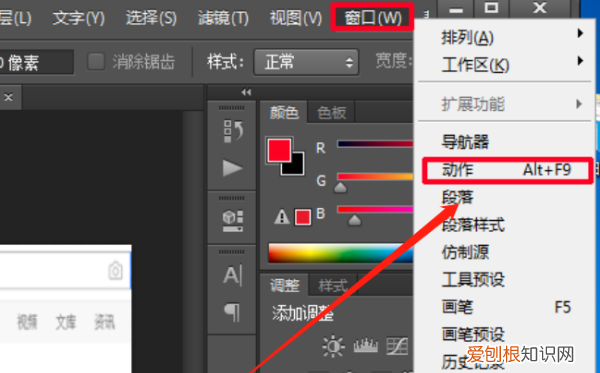Switch to the Styles panel tab
600x373 pixels.
(x=333, y=285)
